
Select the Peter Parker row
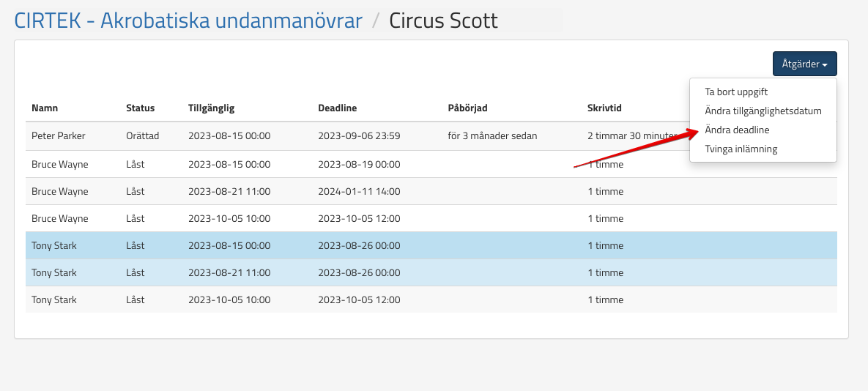point(59,136)
